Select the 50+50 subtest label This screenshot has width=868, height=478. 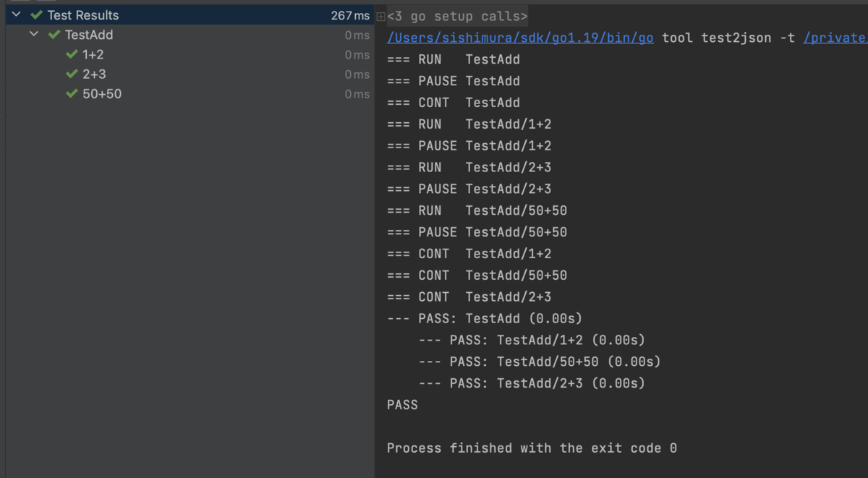tap(102, 94)
